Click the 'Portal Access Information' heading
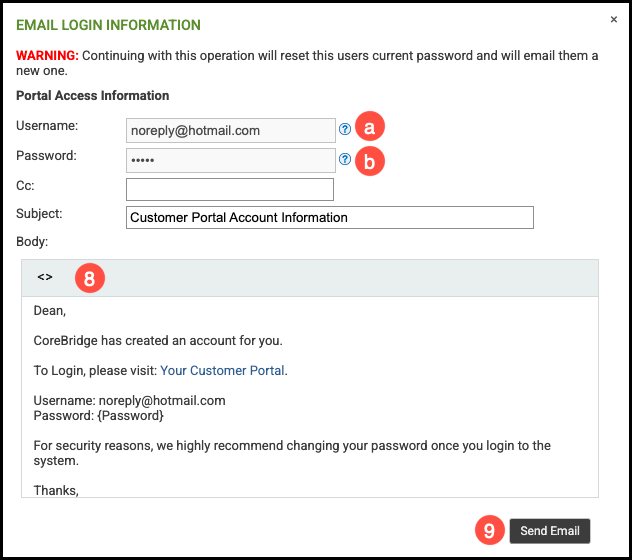 [93, 96]
